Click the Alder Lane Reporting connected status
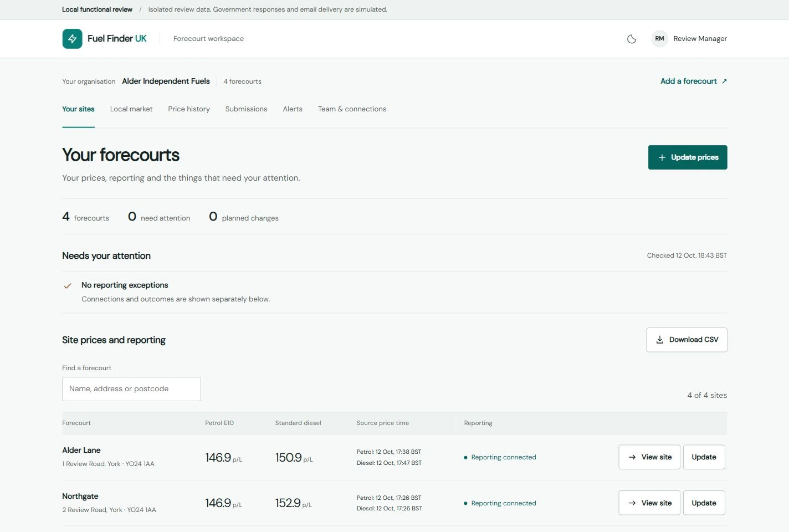This screenshot has width=789, height=532. coord(500,457)
